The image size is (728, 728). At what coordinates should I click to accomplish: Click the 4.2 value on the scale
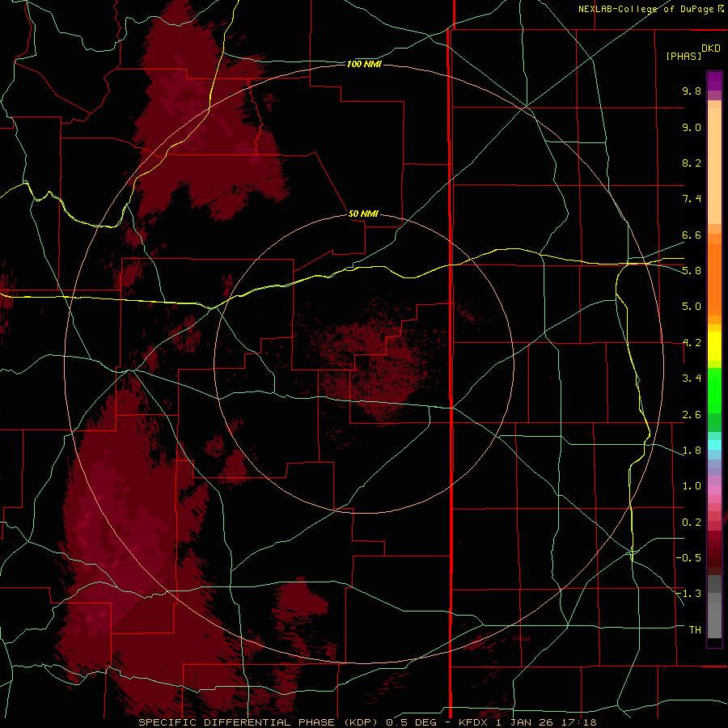pos(692,343)
